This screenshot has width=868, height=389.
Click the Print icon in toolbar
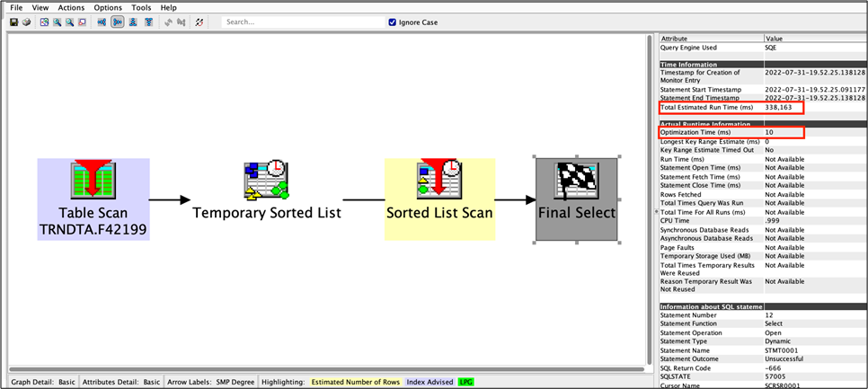26,22
